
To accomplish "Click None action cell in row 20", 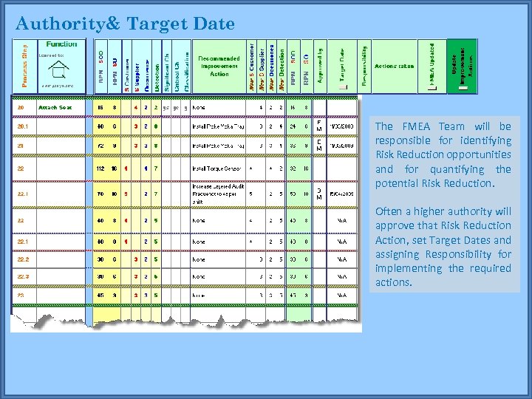I will [218, 108].
